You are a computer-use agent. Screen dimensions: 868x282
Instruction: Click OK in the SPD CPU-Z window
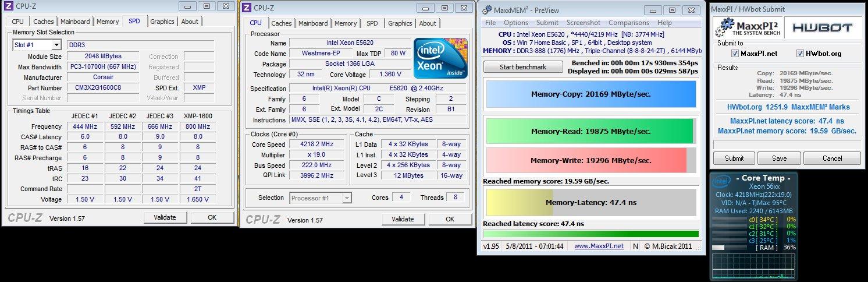point(212,217)
